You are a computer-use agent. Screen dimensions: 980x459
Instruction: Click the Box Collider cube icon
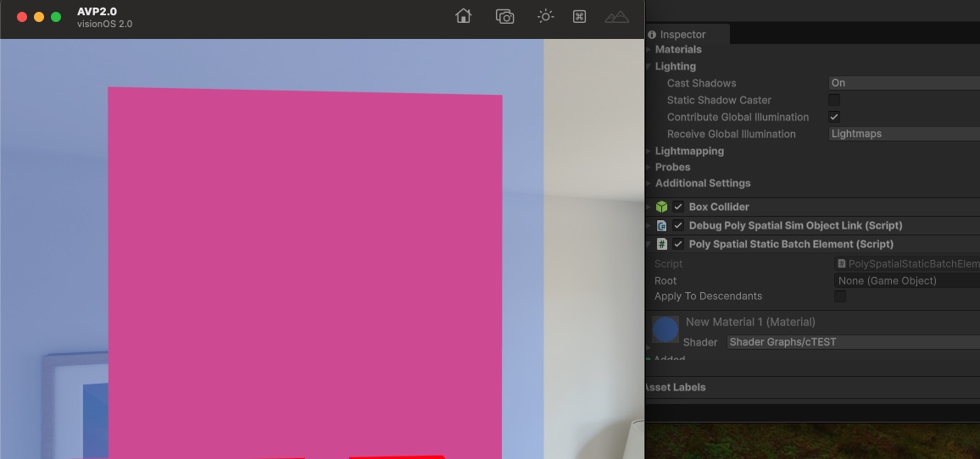tap(662, 207)
